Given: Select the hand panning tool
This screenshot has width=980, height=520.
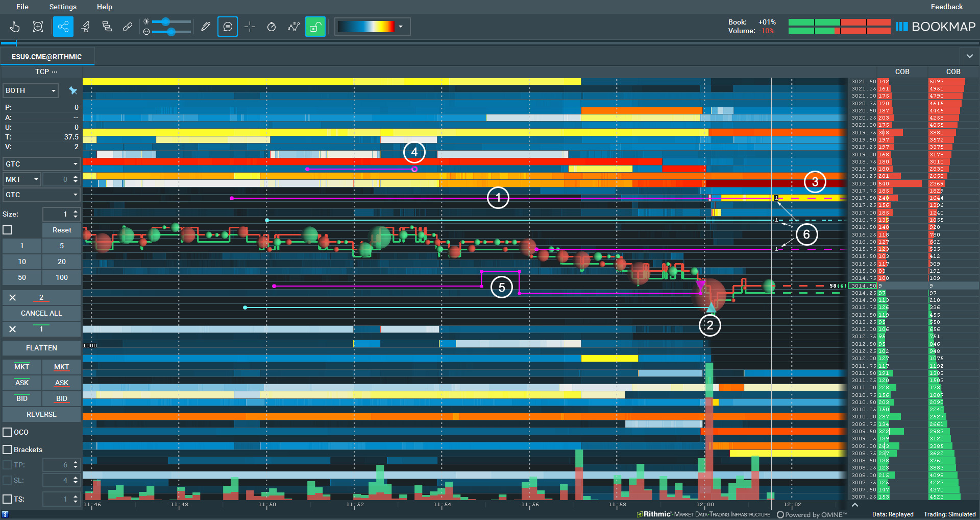Looking at the screenshot, I should (x=15, y=27).
